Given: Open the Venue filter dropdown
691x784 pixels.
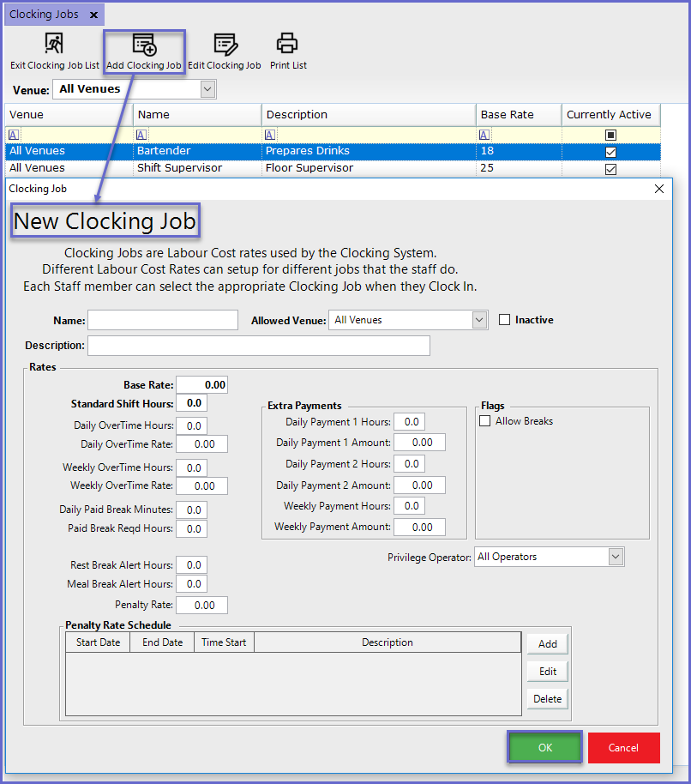Looking at the screenshot, I should pos(207,89).
